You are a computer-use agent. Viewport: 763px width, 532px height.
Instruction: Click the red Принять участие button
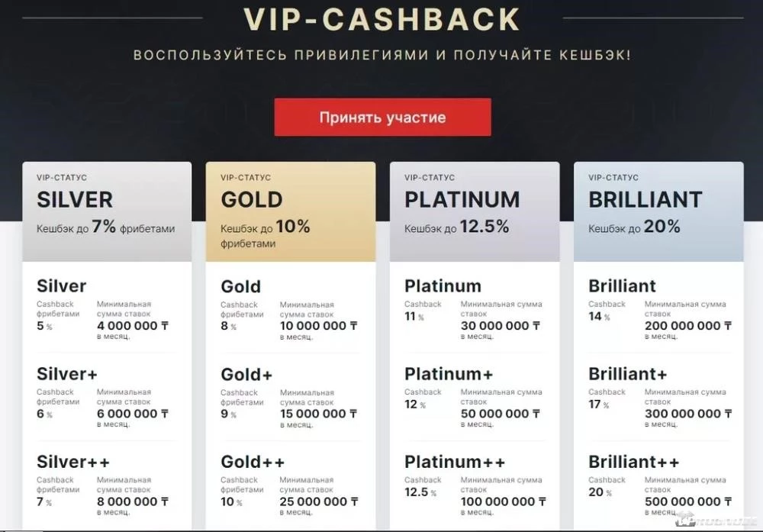(x=382, y=118)
